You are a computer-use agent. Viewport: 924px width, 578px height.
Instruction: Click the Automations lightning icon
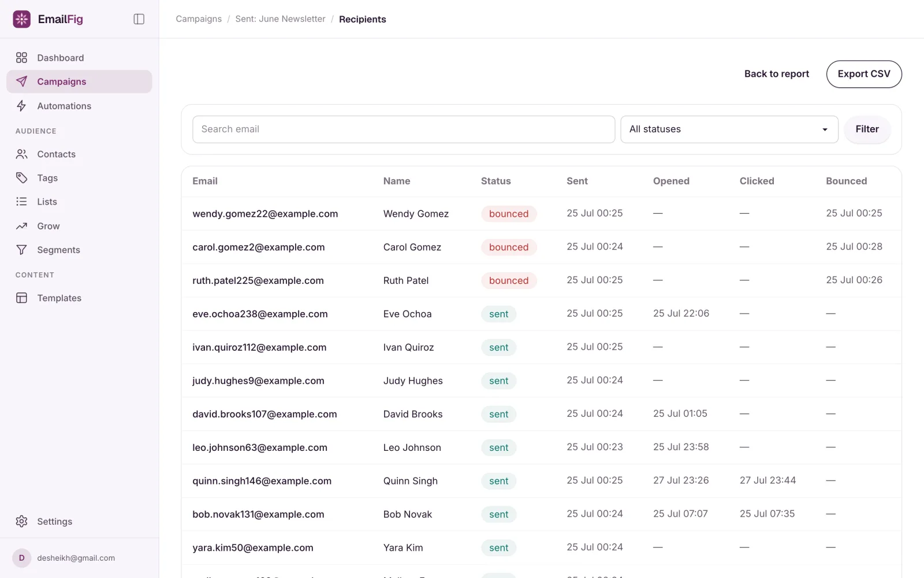point(21,106)
